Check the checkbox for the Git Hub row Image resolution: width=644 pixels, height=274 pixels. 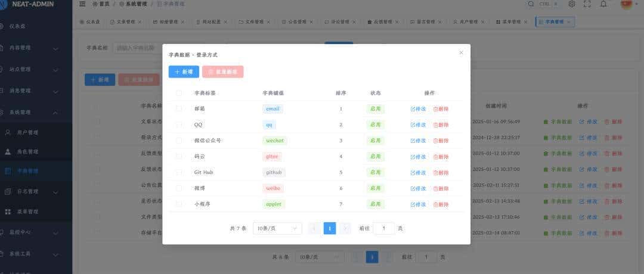tap(179, 172)
